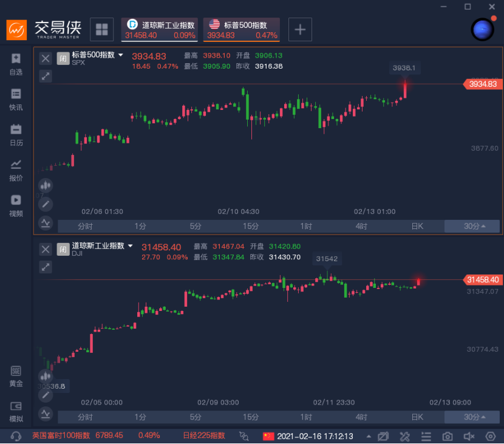Open the 30分 interval dropdown in DJI panel
Viewport: 504px width, 444px height.
(x=472, y=417)
